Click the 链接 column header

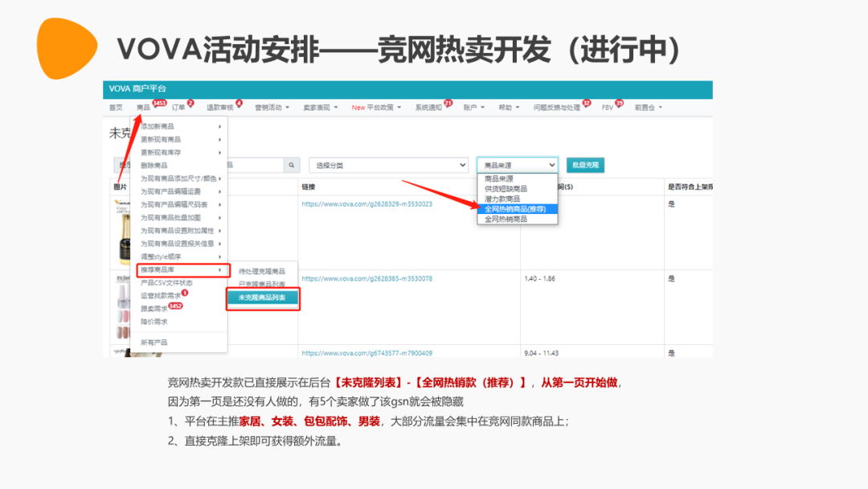pos(309,187)
